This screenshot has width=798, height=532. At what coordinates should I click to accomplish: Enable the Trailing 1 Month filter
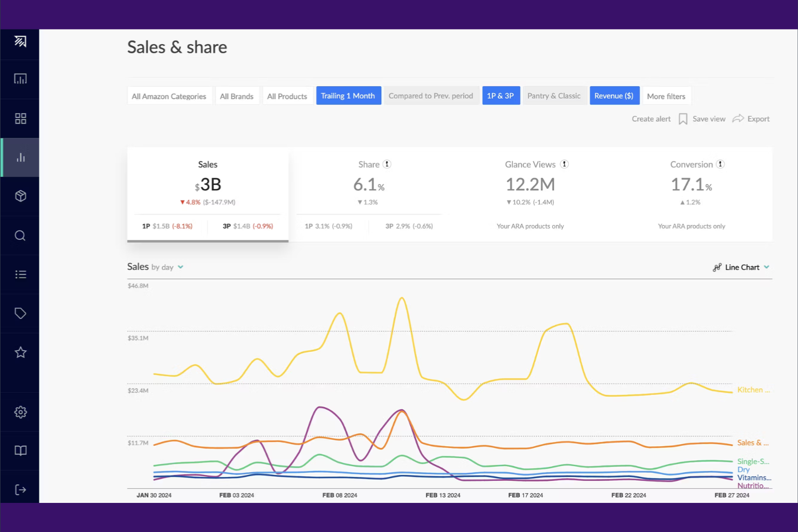tap(348, 95)
